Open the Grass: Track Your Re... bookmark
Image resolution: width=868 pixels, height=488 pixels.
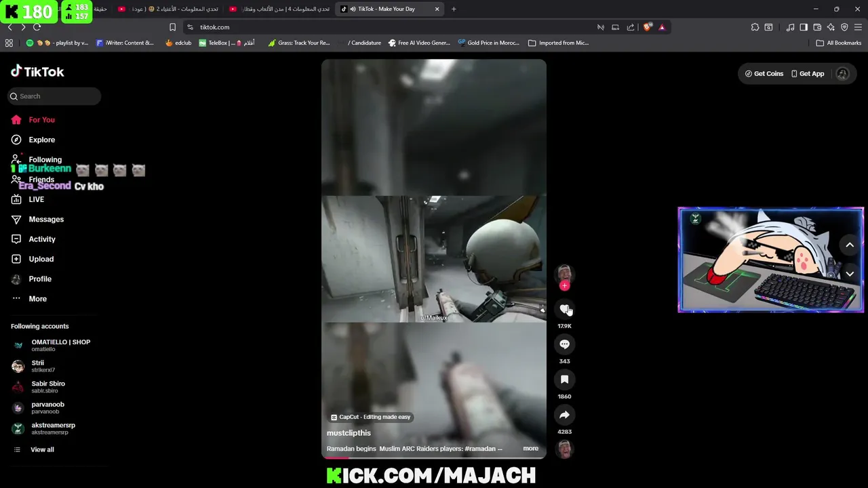(x=298, y=43)
